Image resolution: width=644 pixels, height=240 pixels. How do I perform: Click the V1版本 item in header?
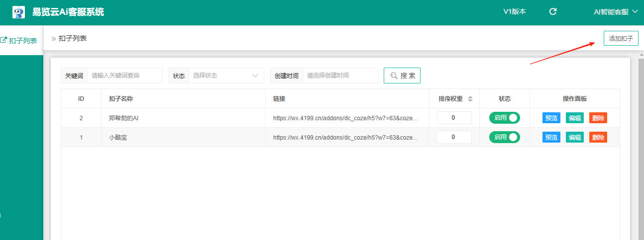[x=514, y=11]
